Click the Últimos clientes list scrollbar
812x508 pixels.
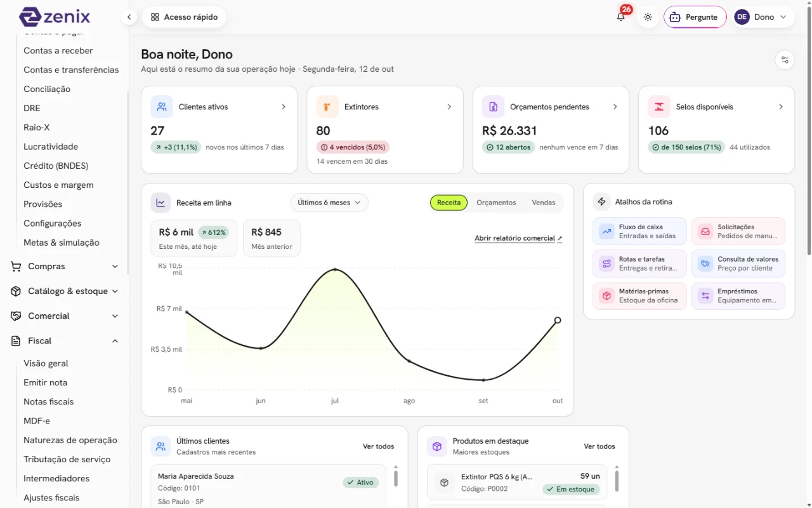(x=396, y=478)
